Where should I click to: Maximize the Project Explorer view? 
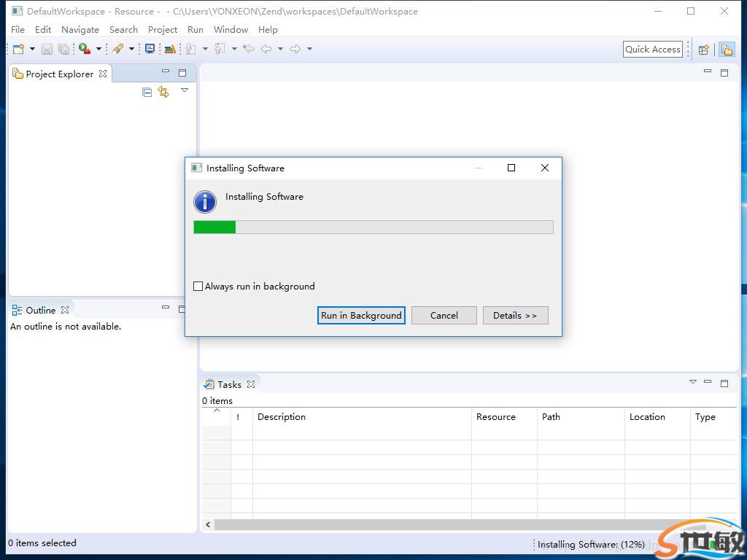182,73
